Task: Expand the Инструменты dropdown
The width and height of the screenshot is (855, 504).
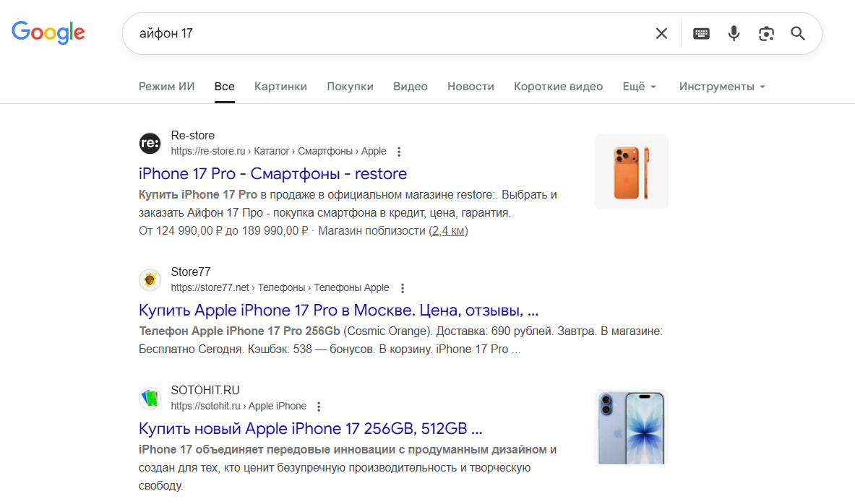Action: (722, 87)
